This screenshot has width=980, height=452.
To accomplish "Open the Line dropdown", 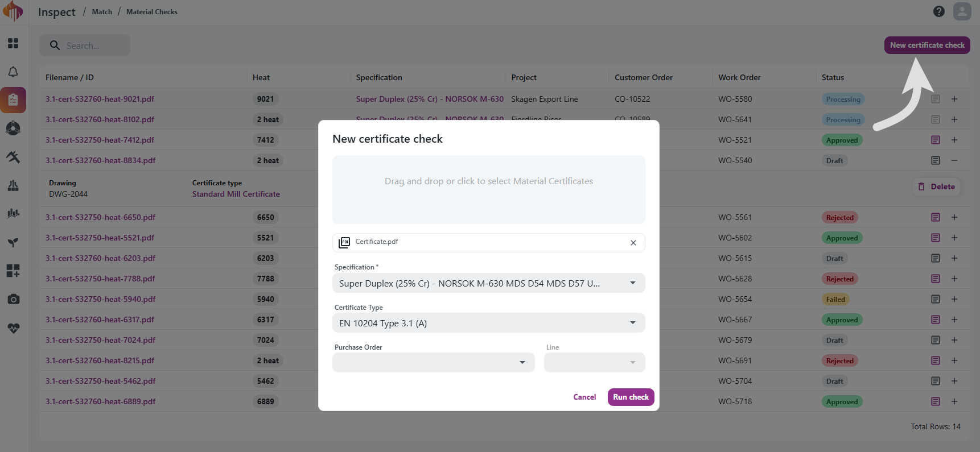I will click(594, 363).
